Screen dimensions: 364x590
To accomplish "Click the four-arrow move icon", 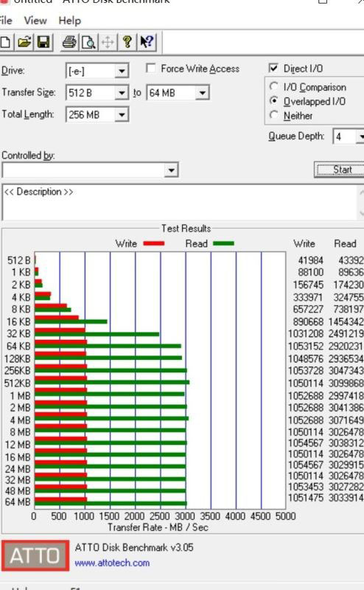I will pos(108,42).
